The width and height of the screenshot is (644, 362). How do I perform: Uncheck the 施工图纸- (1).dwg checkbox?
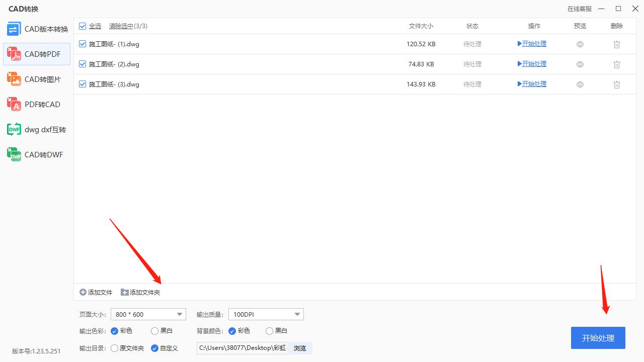click(83, 44)
